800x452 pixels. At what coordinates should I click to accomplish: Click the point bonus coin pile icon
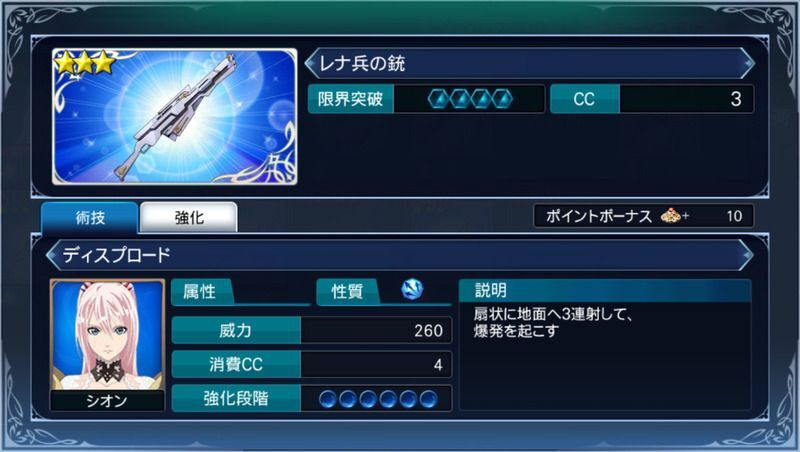[671, 216]
